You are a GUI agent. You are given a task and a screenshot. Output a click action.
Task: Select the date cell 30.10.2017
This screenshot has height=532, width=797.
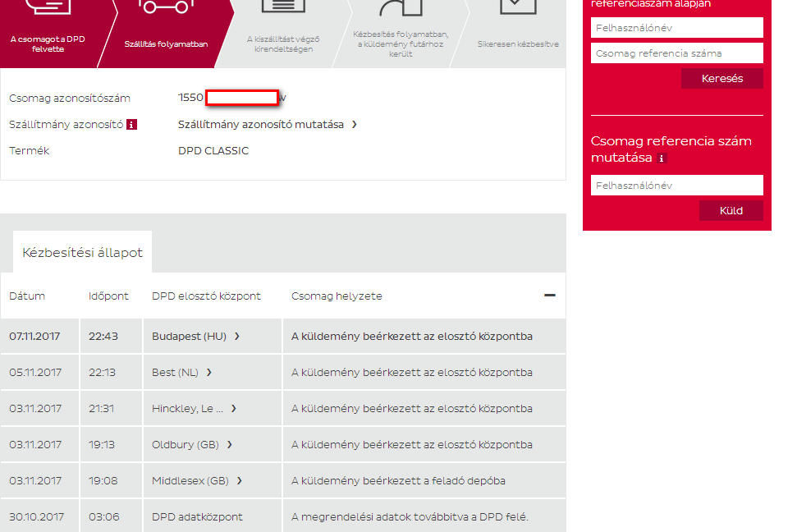pos(37,516)
